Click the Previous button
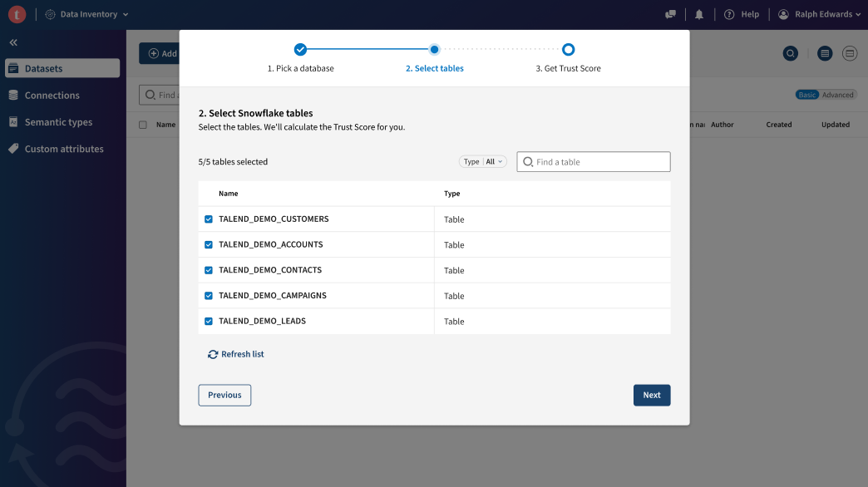The height and width of the screenshot is (487, 868). coord(224,396)
